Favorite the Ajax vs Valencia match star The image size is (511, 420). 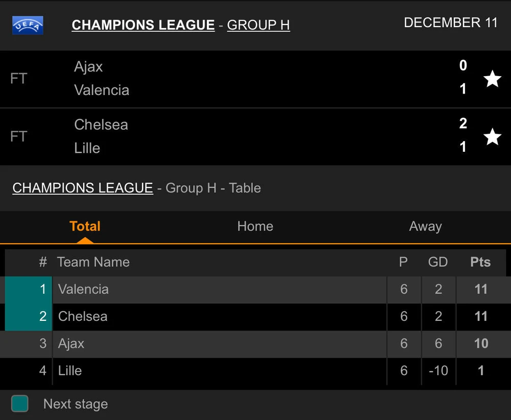(492, 79)
